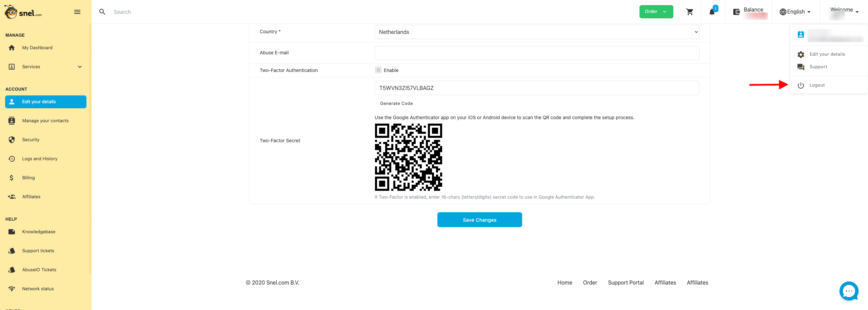
Task: Click the Balance wallet icon
Action: click(736, 12)
